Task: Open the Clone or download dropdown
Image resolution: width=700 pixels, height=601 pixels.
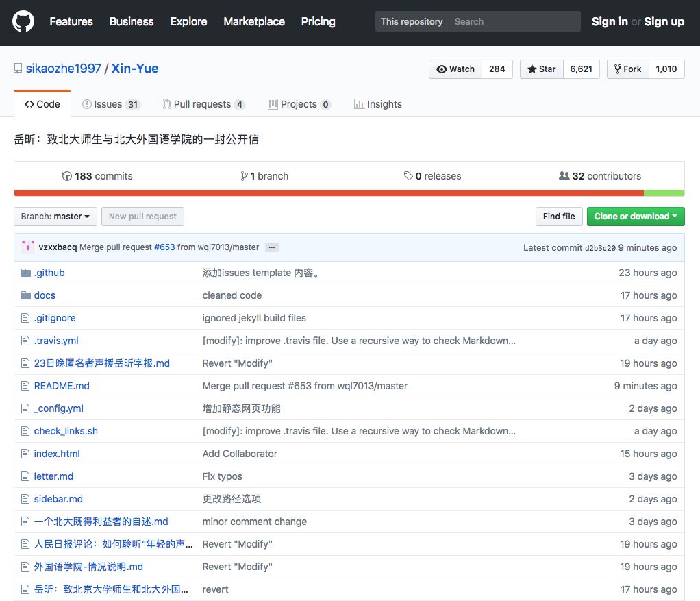Action: tap(635, 217)
